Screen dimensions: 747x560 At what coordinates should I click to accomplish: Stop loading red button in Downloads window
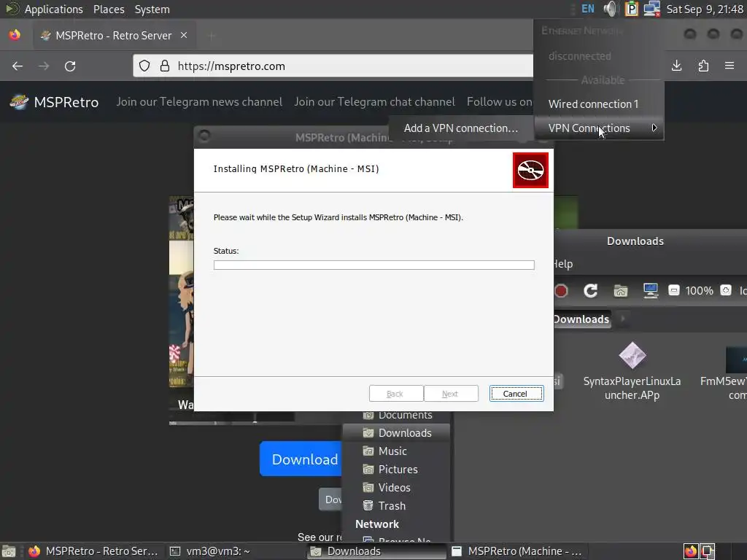click(x=561, y=290)
